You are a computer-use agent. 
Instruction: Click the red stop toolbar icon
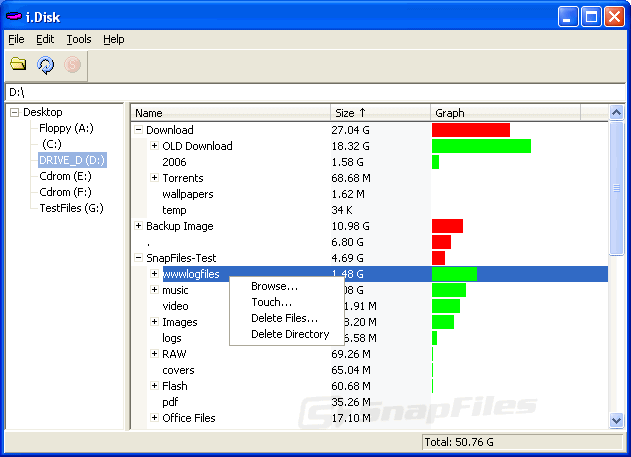[x=72, y=64]
